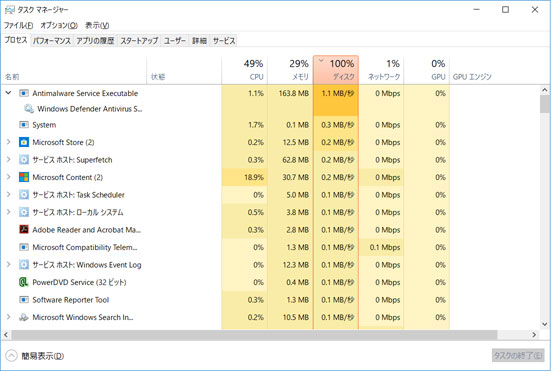This screenshot has height=371, width=553.
Task: Expand the Microsoft Store (2) process group
Action: [8, 142]
